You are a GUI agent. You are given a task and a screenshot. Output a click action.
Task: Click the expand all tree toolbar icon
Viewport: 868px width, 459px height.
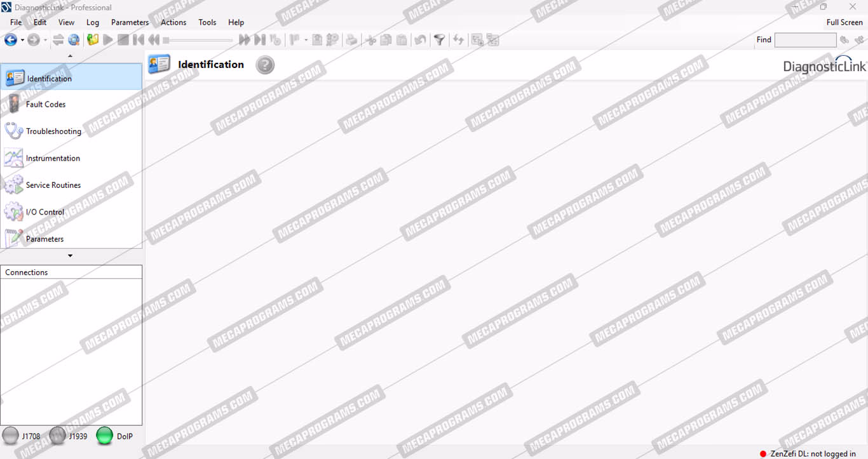pos(477,40)
